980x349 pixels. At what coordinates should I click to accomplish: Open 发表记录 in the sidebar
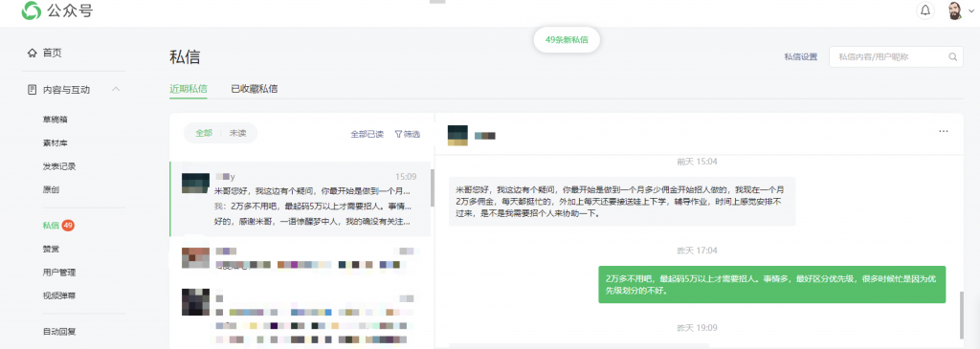point(59,166)
